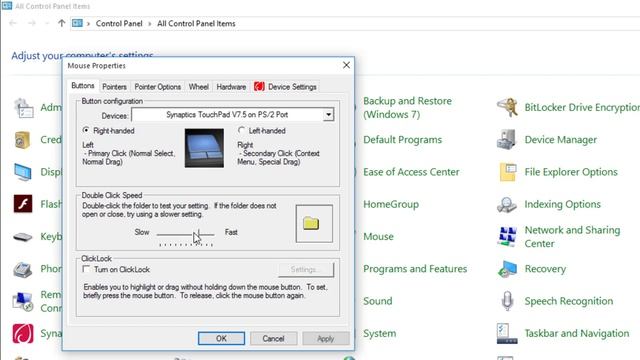Switch to the Device Settings tab

285,87
